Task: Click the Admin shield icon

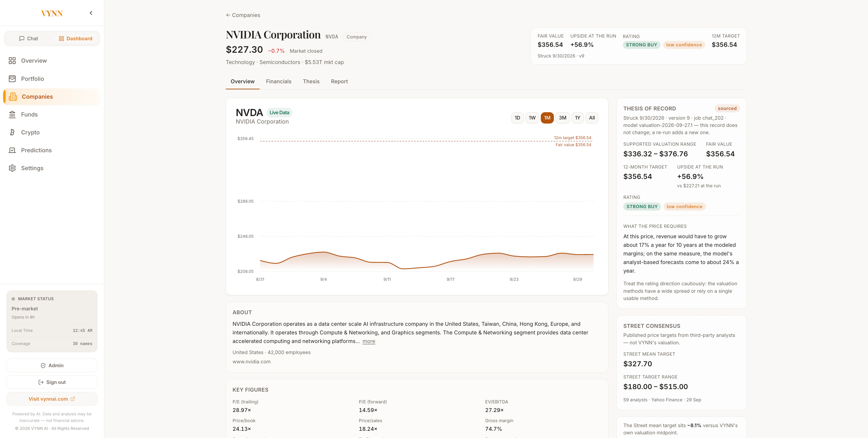Action: (43, 366)
